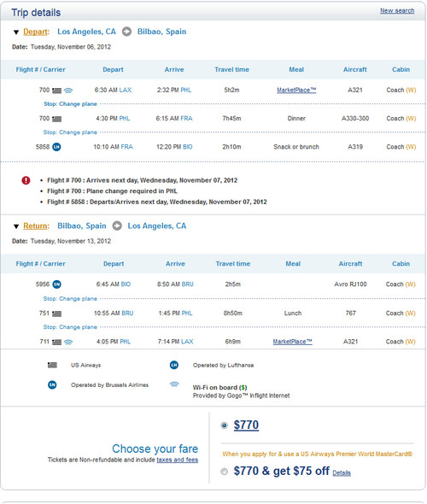
Task: Open MarketPlace meal link for flight 711
Action: pos(292,342)
